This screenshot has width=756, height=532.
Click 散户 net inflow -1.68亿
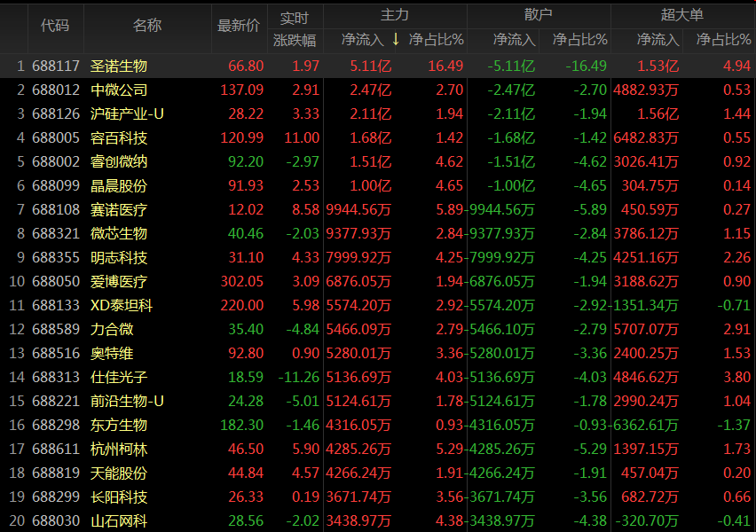(x=511, y=137)
